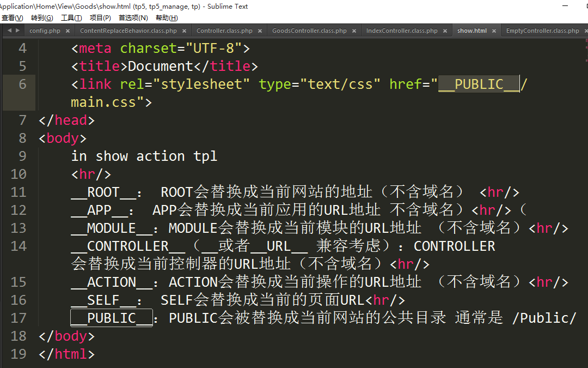Open the 帮助(H) menu
This screenshot has width=588, height=368.
coord(167,18)
